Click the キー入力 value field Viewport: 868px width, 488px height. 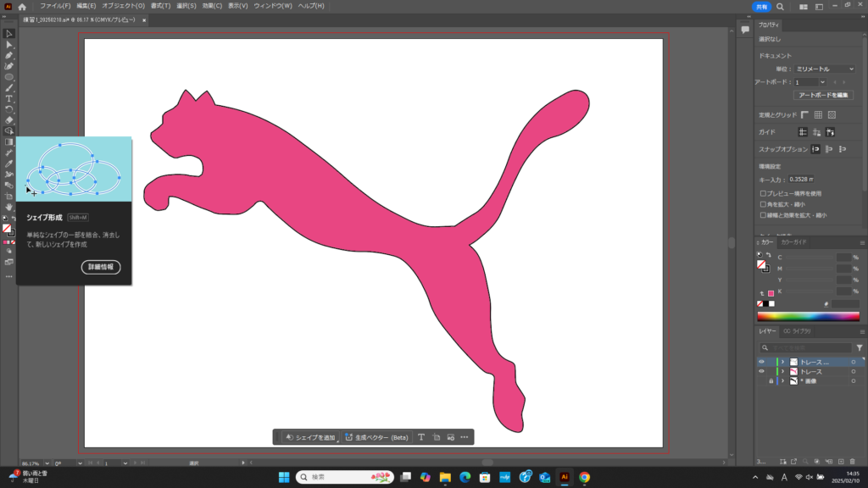[801, 179]
